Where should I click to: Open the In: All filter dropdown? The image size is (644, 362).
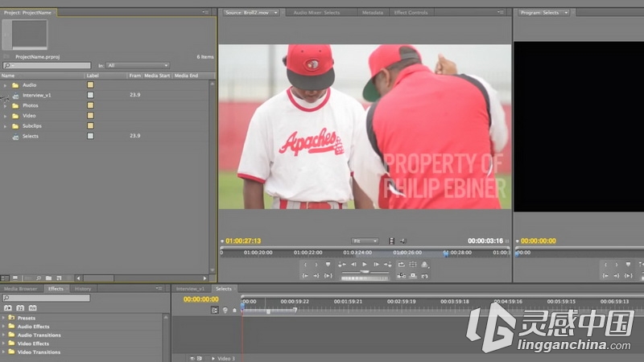(138, 66)
